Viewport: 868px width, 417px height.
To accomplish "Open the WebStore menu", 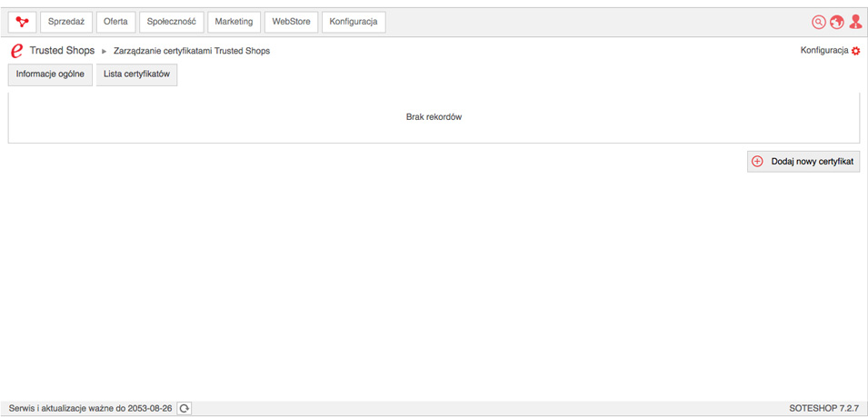I will coord(291,22).
